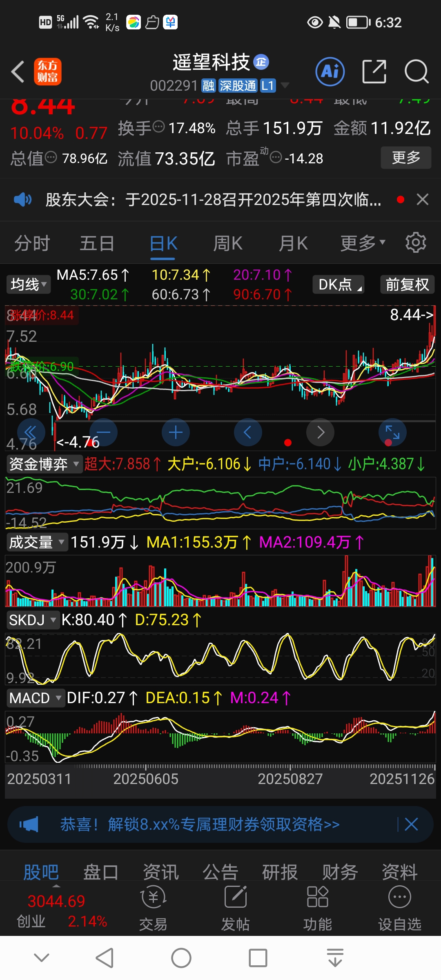This screenshot has height=980, width=441.
Task: Open the 资讯 tab
Action: click(x=161, y=872)
